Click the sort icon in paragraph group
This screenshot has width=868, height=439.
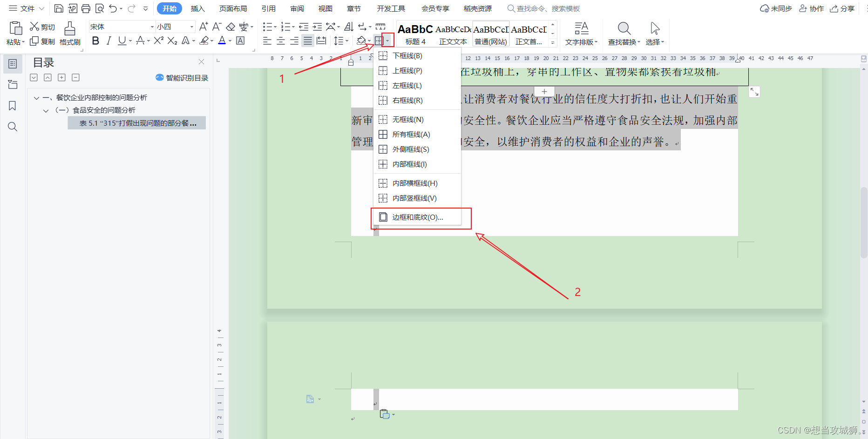pyautogui.click(x=349, y=27)
